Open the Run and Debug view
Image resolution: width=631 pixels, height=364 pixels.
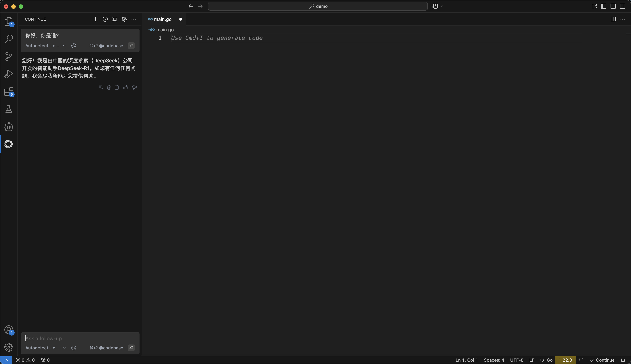[9, 74]
